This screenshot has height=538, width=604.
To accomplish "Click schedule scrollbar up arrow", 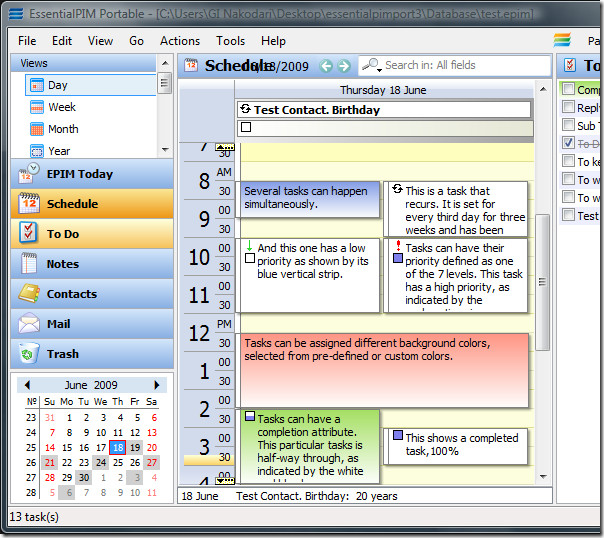I will tap(543, 89).
